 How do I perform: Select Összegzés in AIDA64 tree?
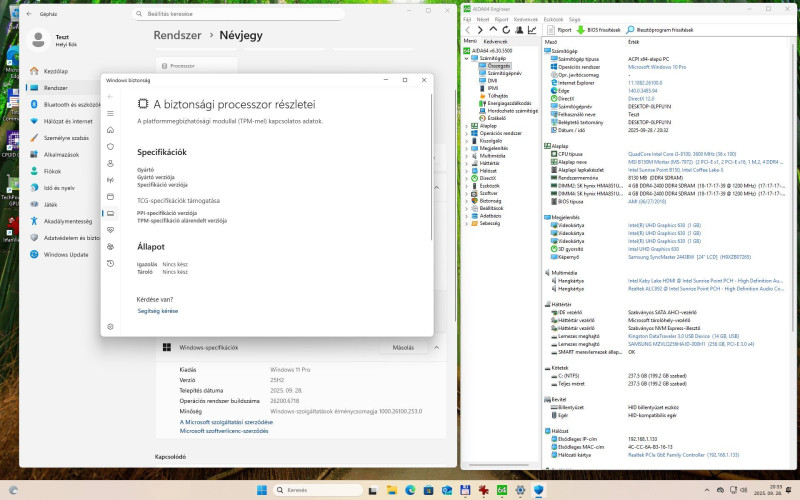click(498, 66)
